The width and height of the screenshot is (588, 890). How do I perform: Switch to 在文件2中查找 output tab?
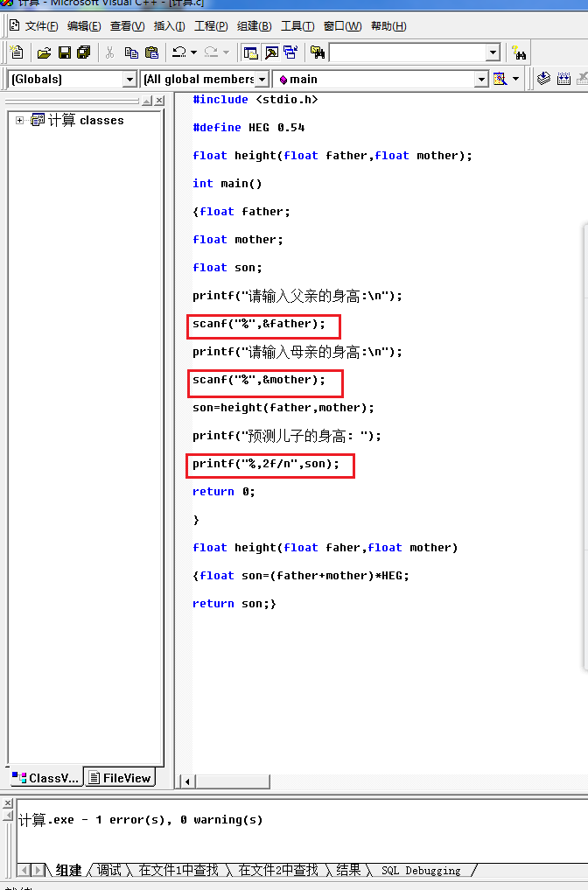278,870
